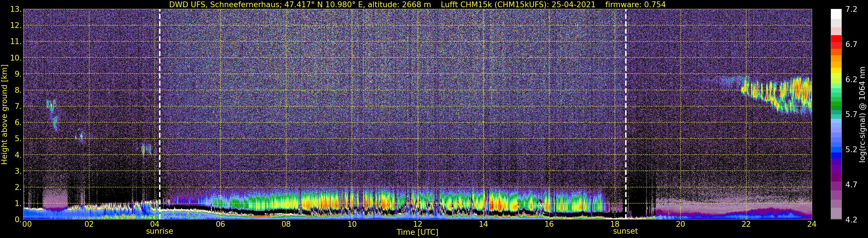The width and height of the screenshot is (868, 238).
Task: Click the "06" tick label on the time axis
Action: click(x=220, y=224)
